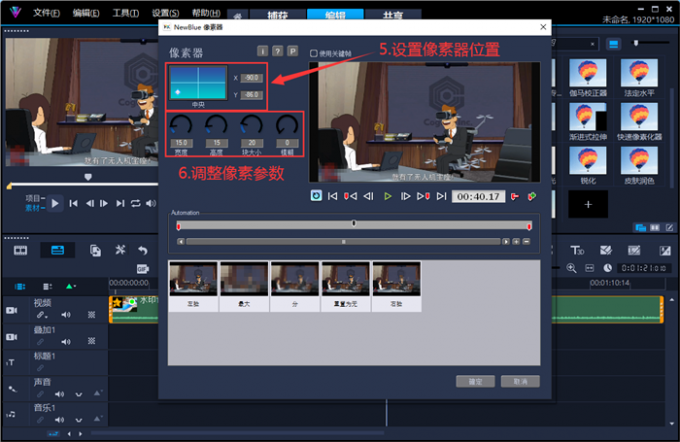Adjust the block size (块大小) knob
This screenshot has height=442, width=680.
tap(252, 126)
